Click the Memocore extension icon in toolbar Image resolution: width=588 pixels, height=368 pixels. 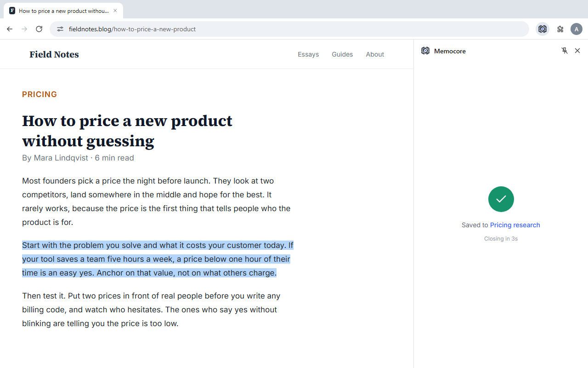[x=543, y=29]
